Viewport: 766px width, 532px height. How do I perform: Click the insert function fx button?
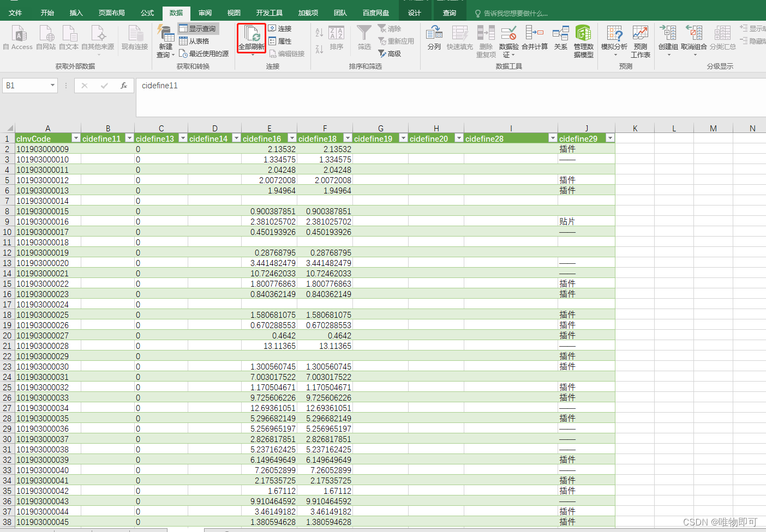coord(124,86)
